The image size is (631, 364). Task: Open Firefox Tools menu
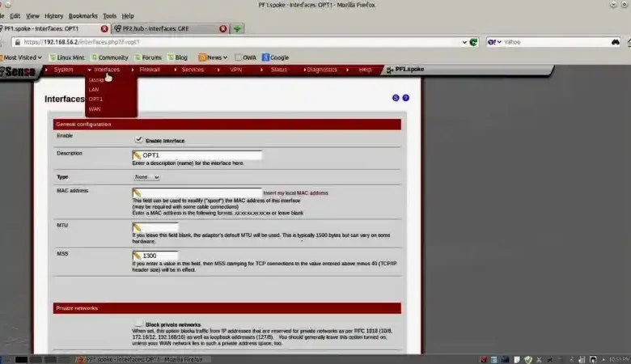pos(109,16)
